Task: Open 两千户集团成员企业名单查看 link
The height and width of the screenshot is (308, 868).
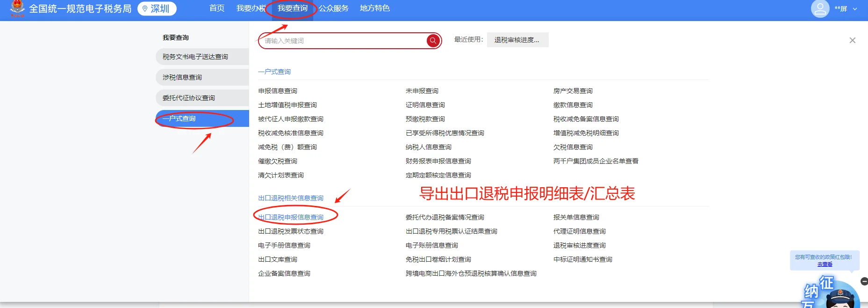Action: point(596,161)
